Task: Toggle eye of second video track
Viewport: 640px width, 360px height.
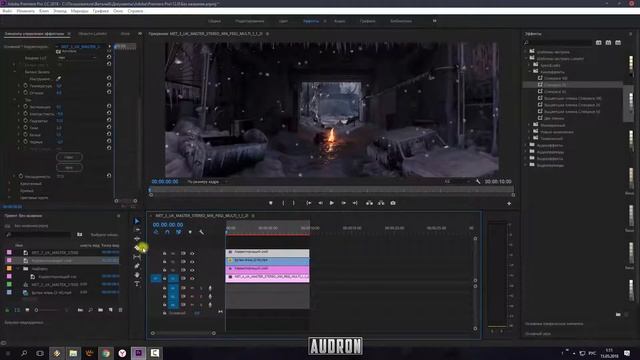Action: point(192,262)
